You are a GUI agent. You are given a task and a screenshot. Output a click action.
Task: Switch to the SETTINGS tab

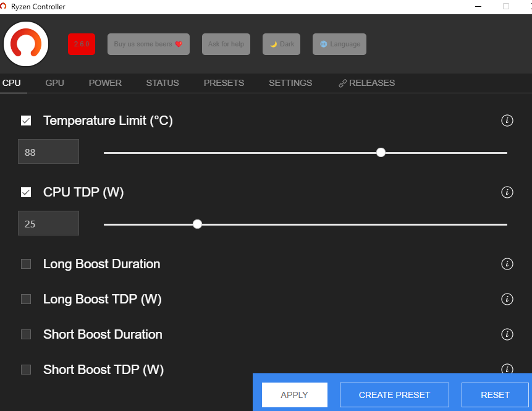pyautogui.click(x=290, y=83)
